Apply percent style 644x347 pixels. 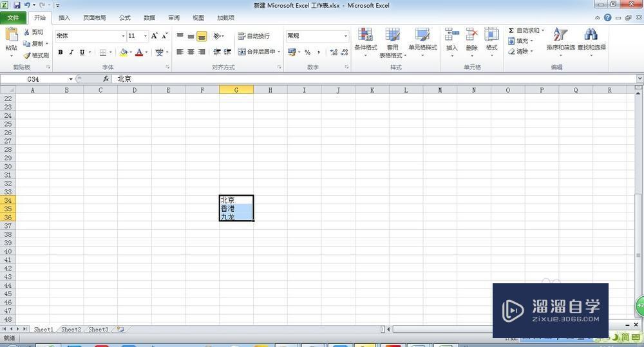coord(308,52)
